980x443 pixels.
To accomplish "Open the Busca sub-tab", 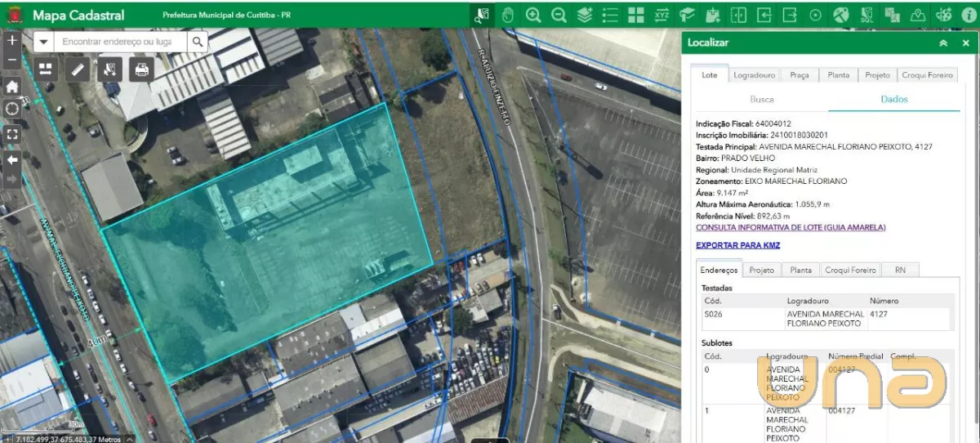I will (x=761, y=99).
